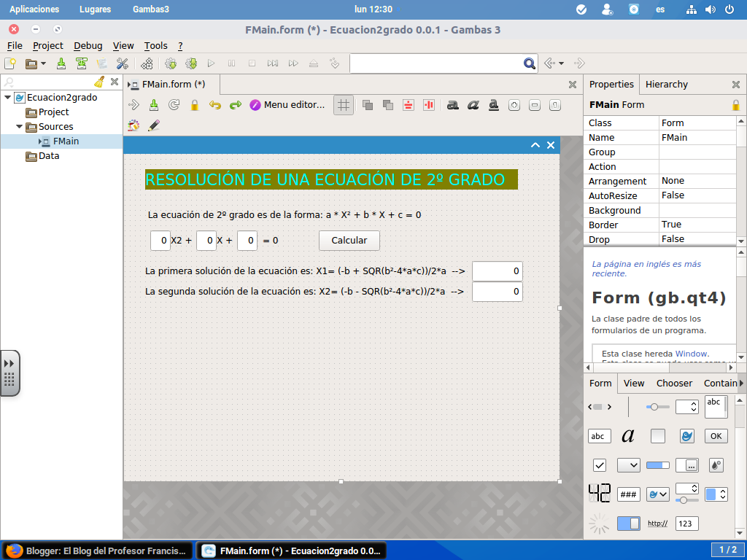This screenshot has height=560, width=747.
Task: Lock the form with the padlock icon
Action: (x=195, y=104)
